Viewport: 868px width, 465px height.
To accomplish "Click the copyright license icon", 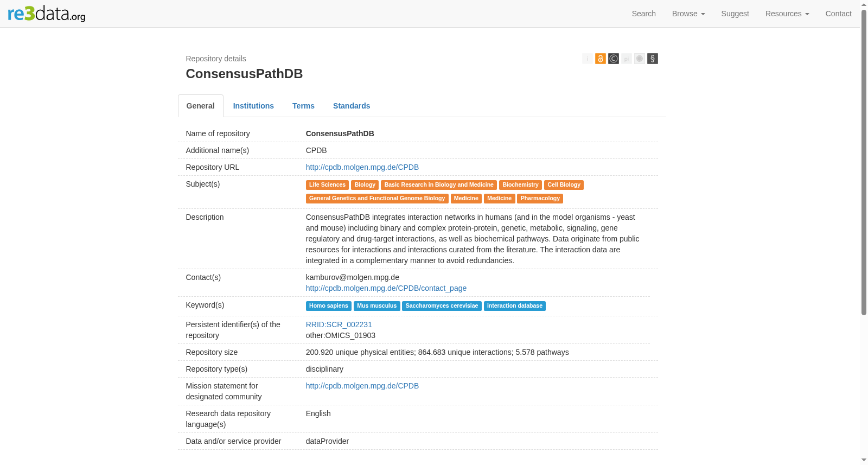I will tap(613, 59).
